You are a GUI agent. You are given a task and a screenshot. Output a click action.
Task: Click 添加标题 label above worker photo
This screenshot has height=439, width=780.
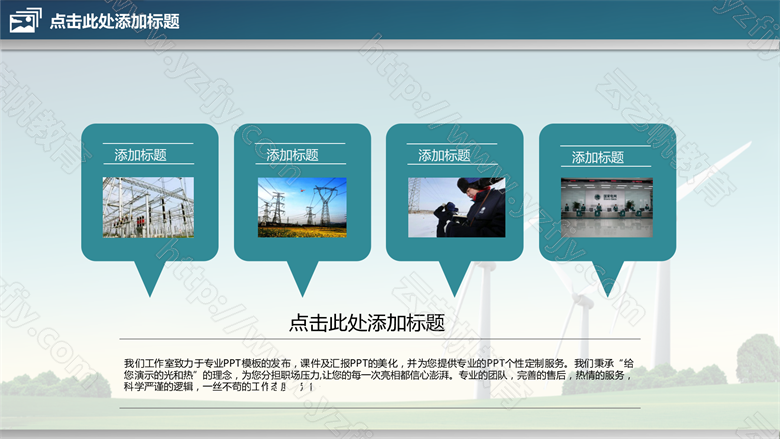pos(444,156)
